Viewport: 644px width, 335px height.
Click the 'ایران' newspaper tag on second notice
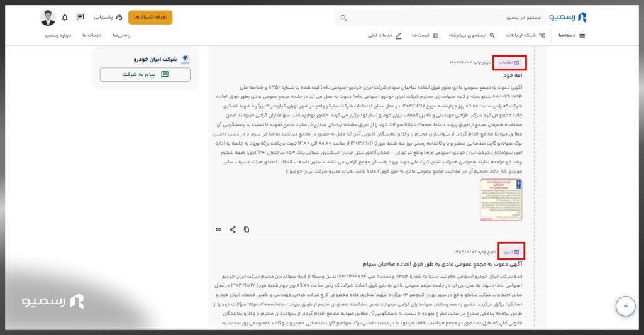point(512,251)
